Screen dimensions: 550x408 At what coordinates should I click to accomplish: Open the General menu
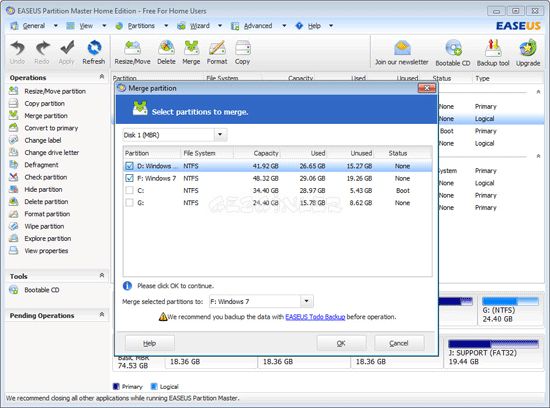(34, 26)
